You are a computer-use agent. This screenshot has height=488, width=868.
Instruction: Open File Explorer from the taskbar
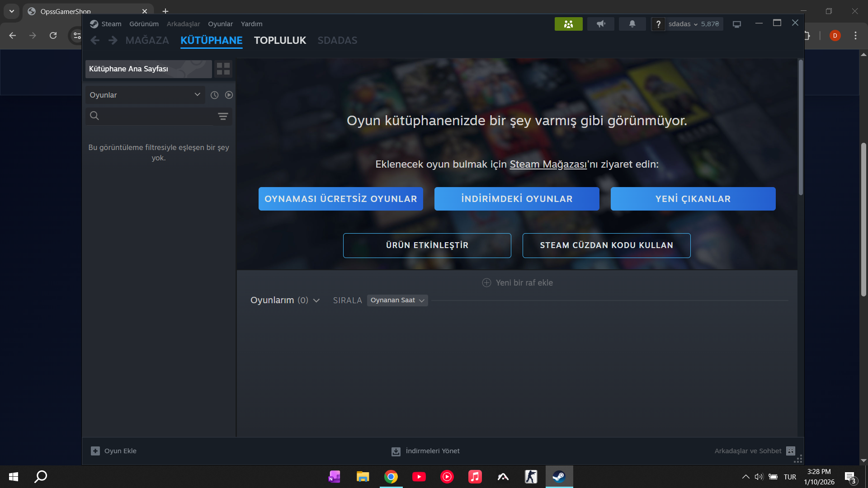363,477
